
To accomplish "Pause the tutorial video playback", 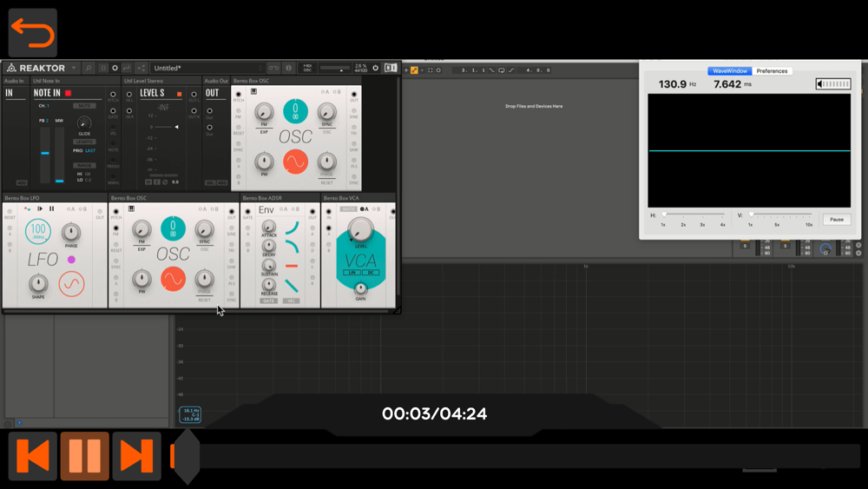I will tap(85, 456).
